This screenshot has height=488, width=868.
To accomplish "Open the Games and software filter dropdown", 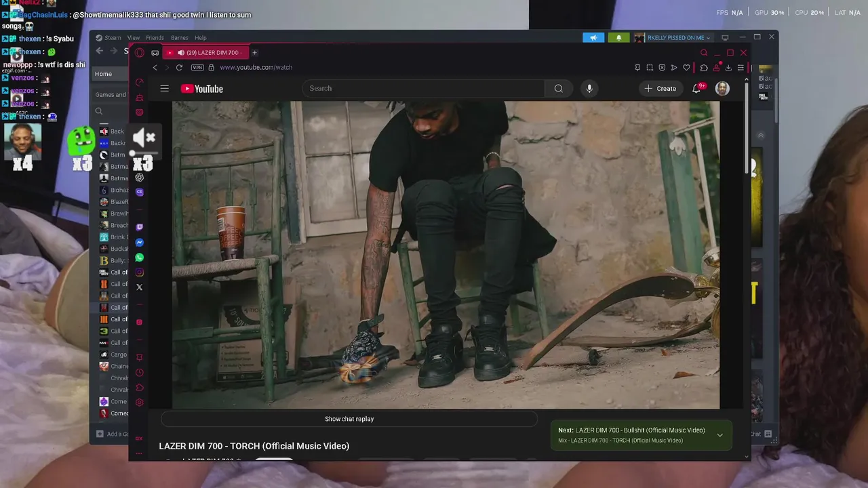I will point(111,95).
